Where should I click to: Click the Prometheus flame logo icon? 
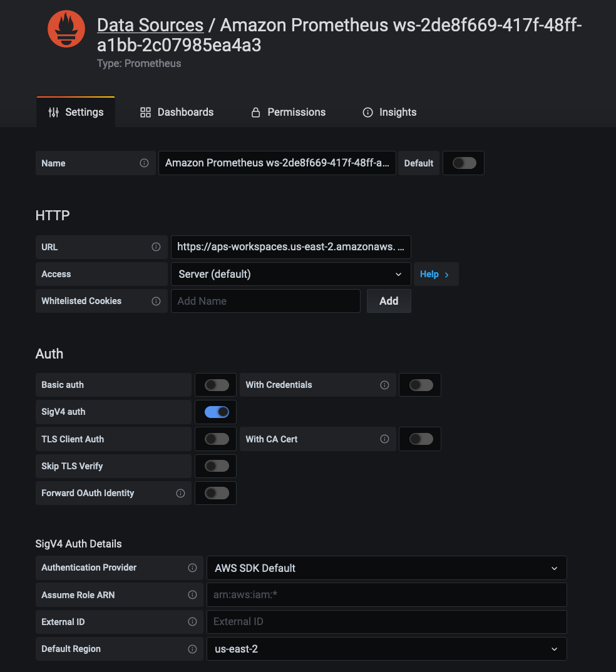coord(66,29)
